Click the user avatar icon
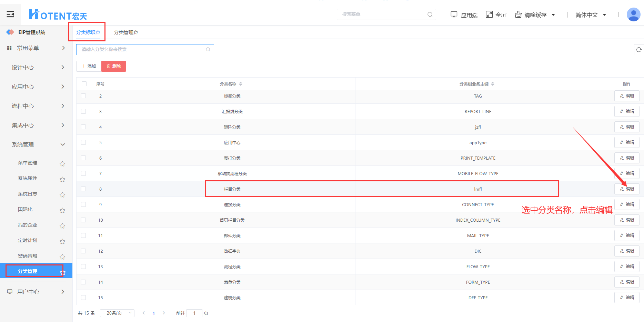This screenshot has height=322, width=644. 633,14
